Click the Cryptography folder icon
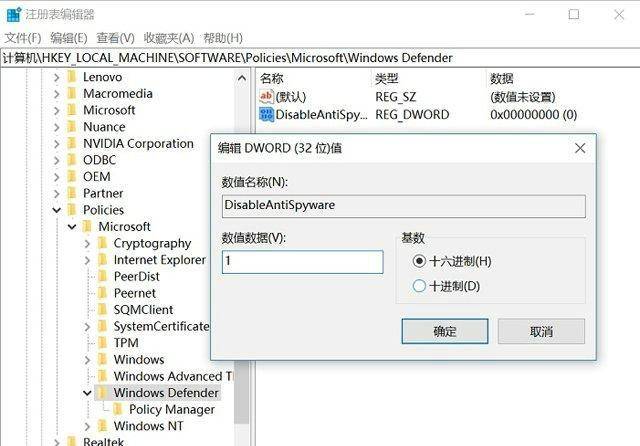 click(102, 243)
